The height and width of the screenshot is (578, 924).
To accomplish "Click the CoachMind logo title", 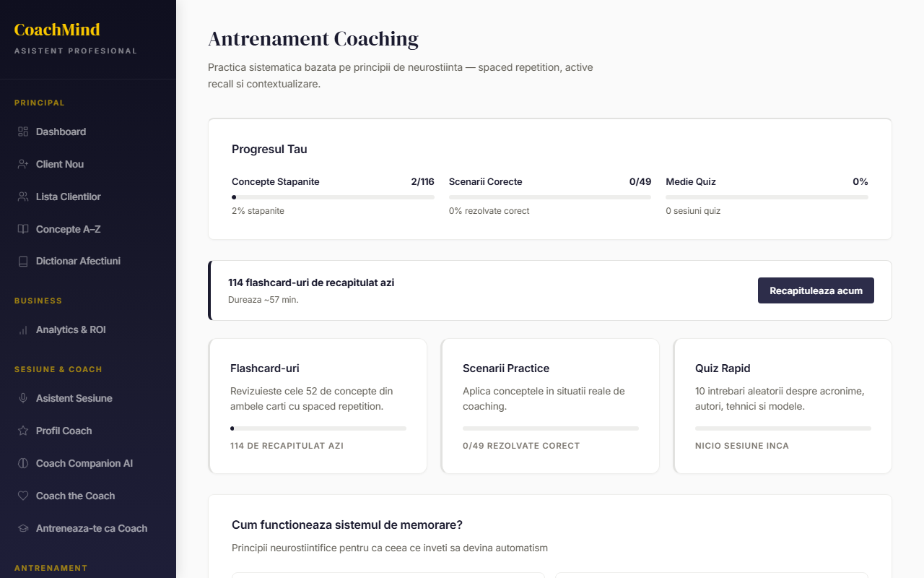I will [57, 30].
